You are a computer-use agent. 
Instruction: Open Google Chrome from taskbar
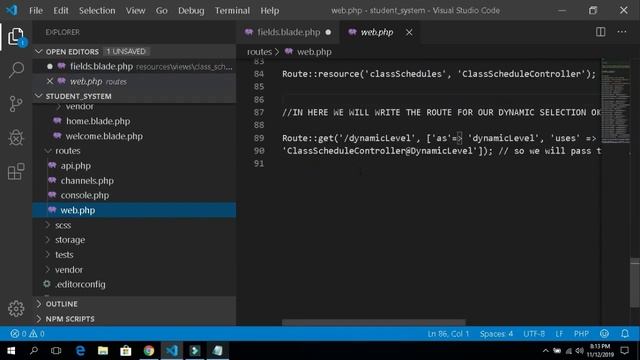coord(149,351)
